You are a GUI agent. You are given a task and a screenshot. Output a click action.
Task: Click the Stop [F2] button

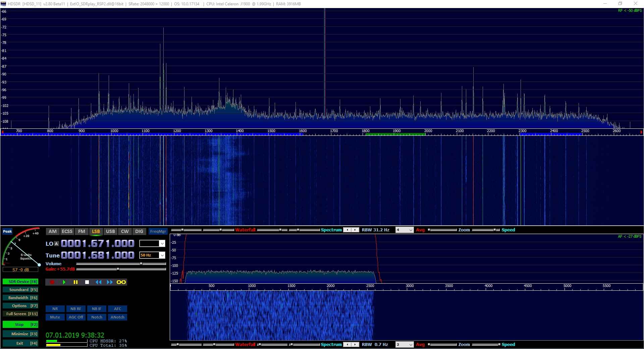pyautogui.click(x=20, y=325)
